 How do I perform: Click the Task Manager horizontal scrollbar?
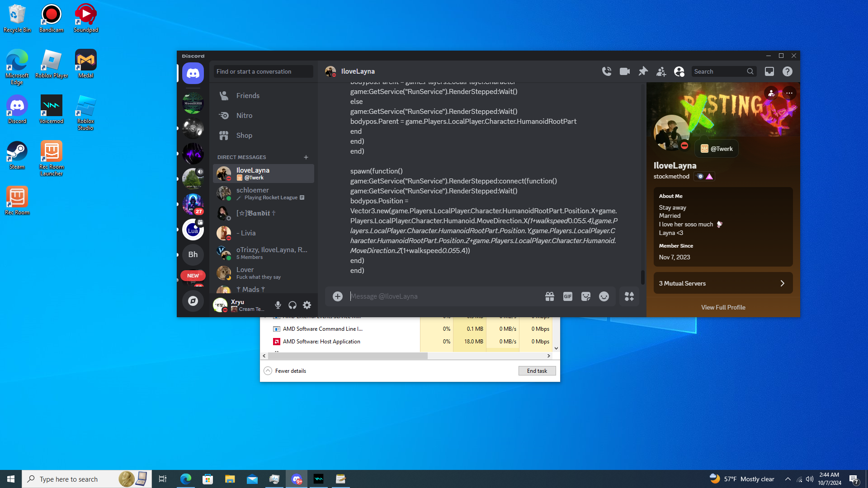347,356
